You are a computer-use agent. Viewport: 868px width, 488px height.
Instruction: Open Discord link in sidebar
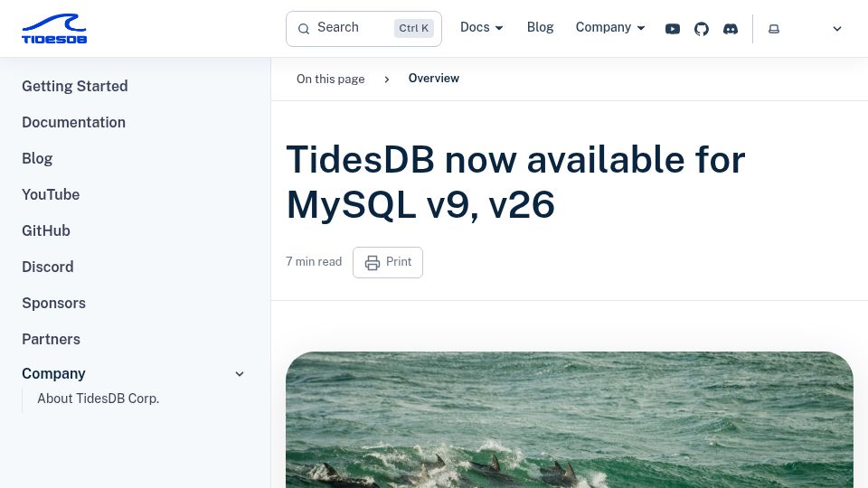48,267
